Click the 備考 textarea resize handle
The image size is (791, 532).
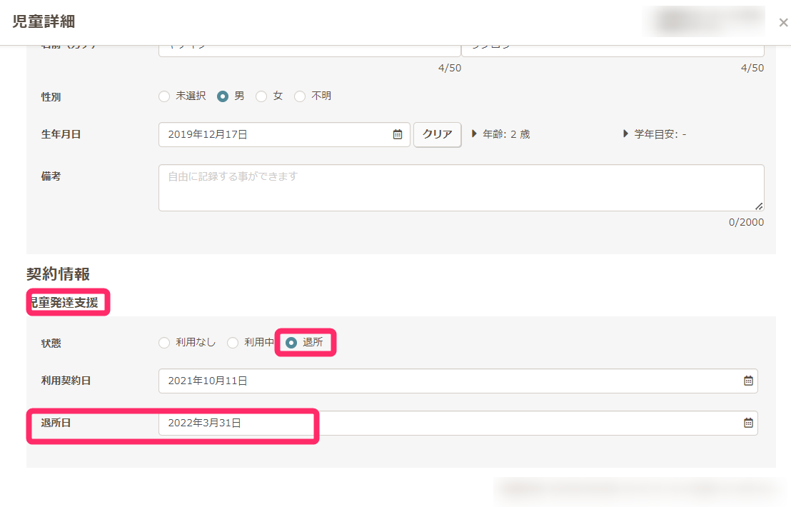[759, 206]
